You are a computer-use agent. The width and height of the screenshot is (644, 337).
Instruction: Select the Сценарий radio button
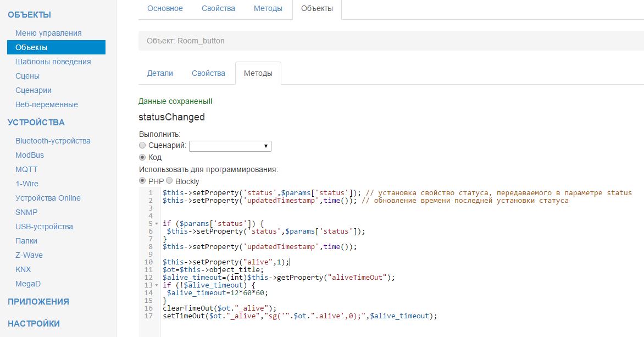(x=143, y=146)
